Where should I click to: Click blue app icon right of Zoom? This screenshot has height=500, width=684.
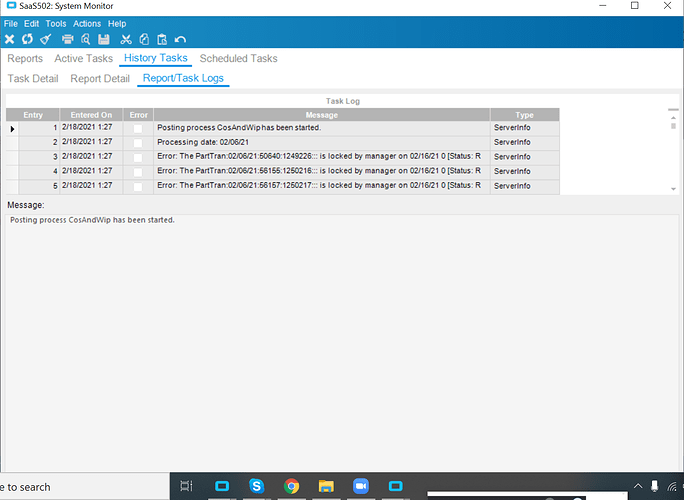[396, 486]
